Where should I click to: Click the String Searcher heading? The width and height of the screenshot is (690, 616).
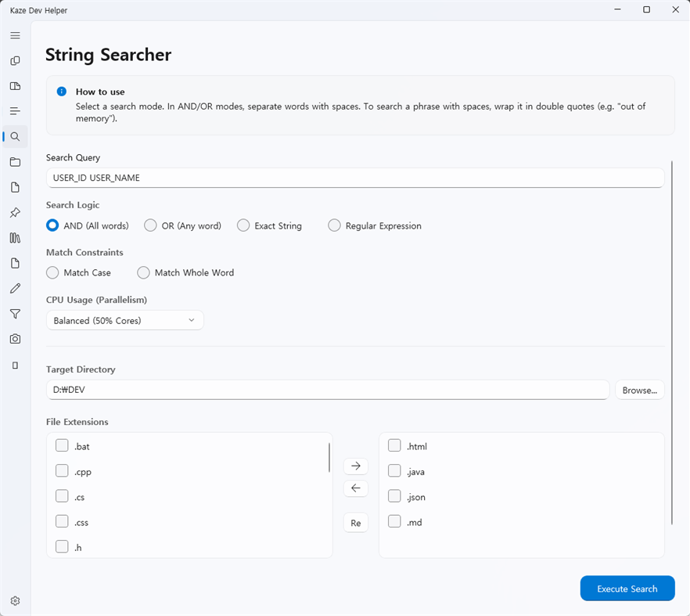[x=108, y=55]
